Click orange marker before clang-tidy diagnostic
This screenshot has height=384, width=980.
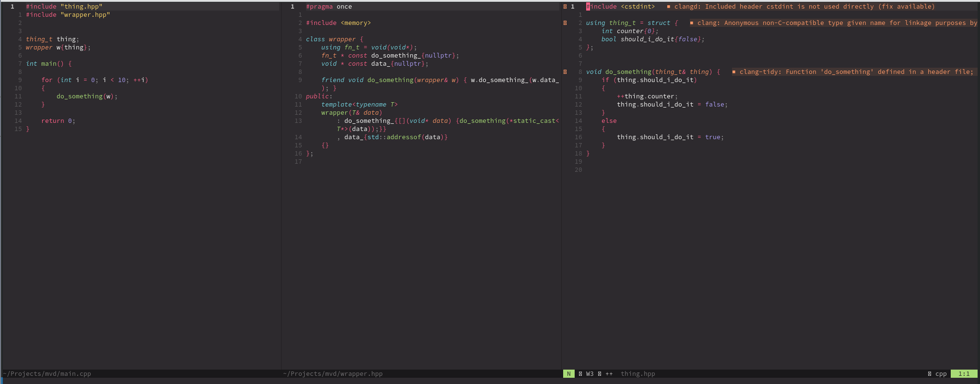[x=734, y=72]
